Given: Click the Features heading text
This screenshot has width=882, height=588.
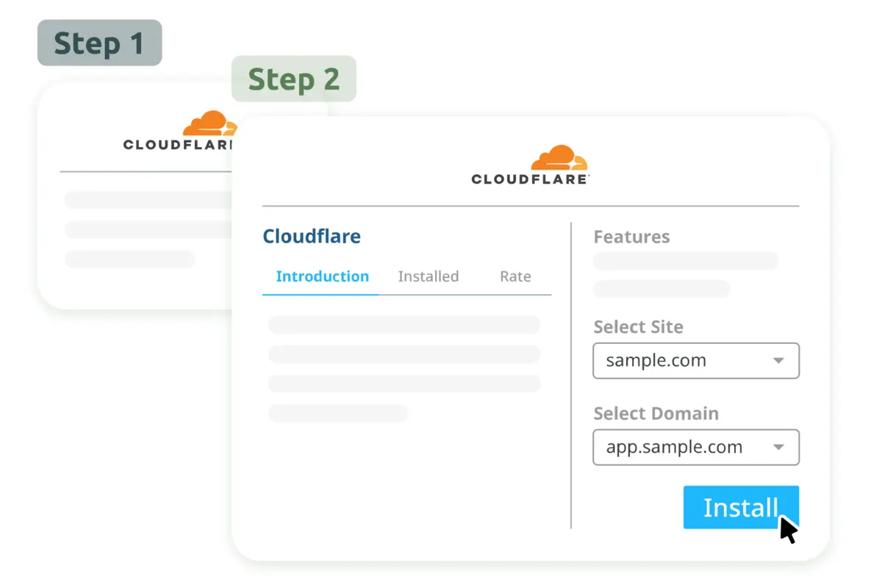Looking at the screenshot, I should 631,237.
